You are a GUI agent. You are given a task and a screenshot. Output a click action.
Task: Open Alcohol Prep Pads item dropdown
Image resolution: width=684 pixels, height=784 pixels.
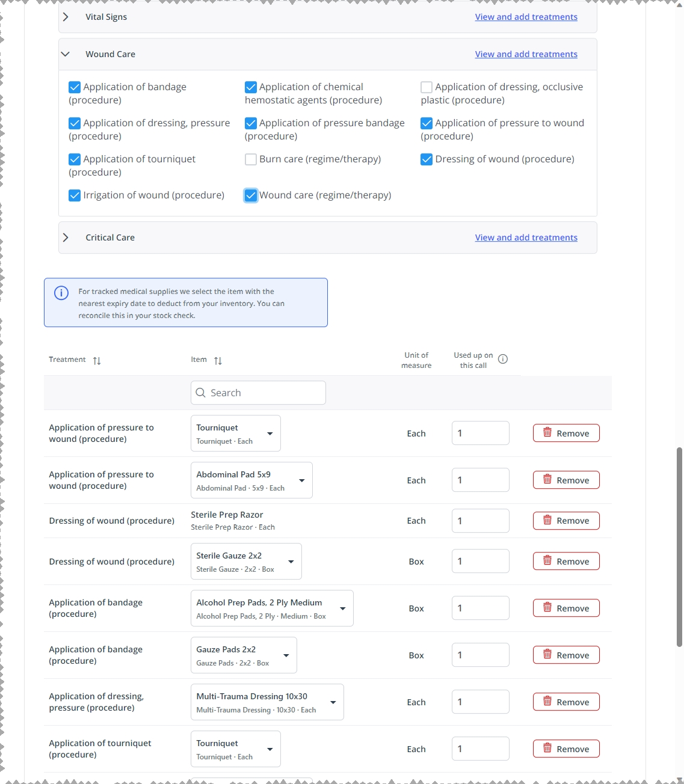point(272,608)
